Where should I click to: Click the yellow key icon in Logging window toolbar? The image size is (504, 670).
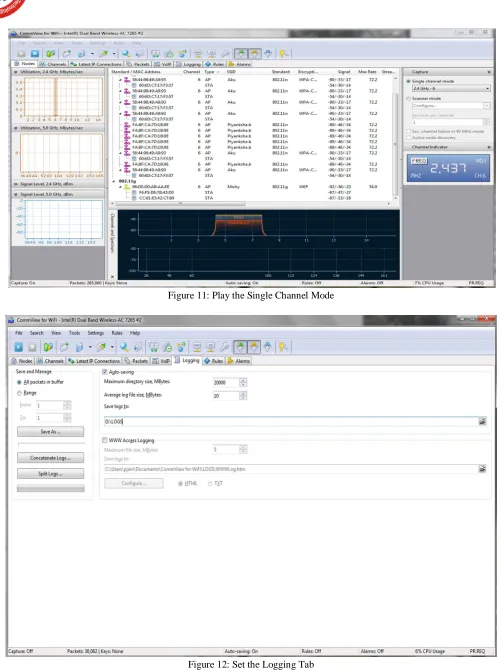(x=283, y=347)
